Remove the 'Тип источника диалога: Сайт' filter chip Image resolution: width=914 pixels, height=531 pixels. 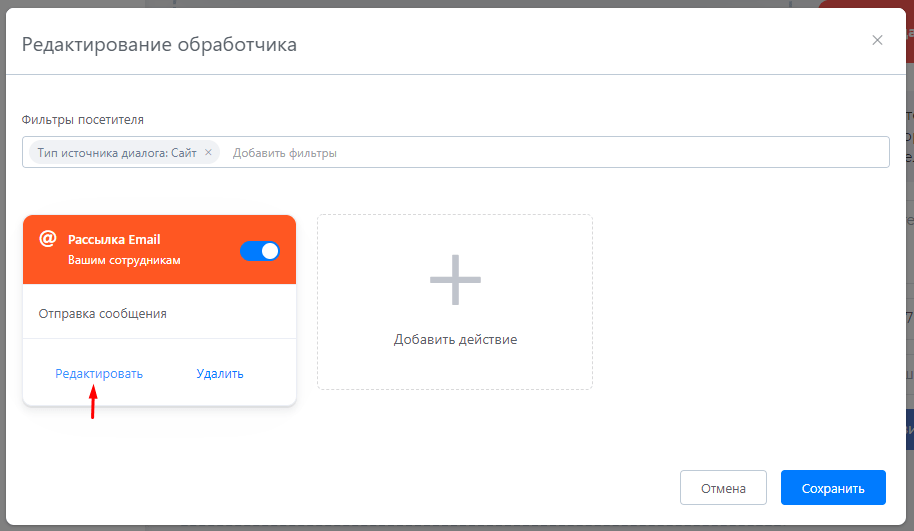point(208,152)
